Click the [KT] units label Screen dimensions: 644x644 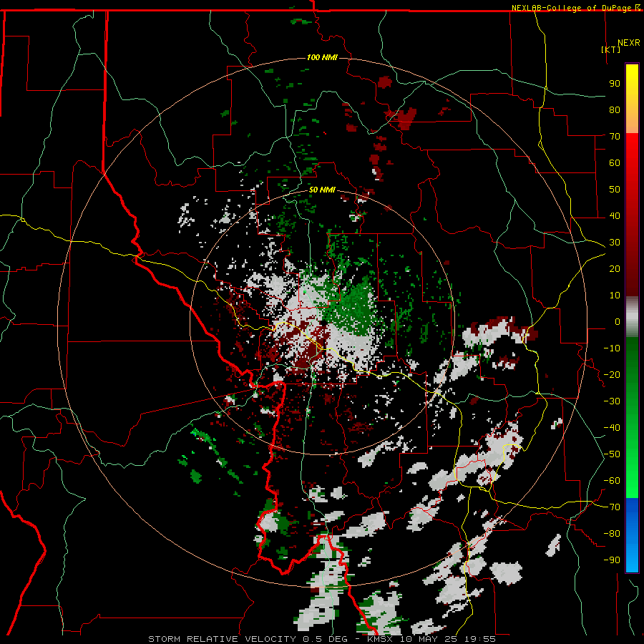tap(611, 49)
